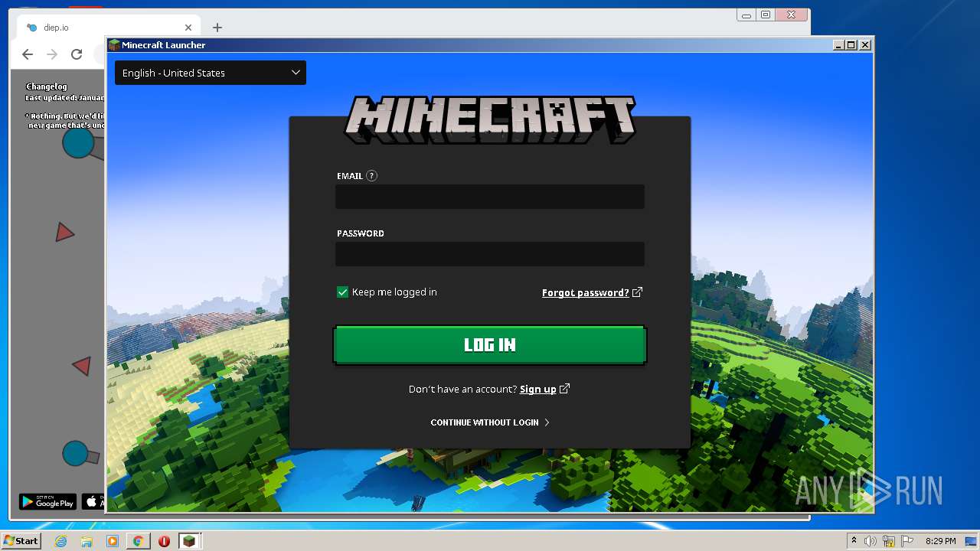Open the Google Play badge on diep.io
The height and width of the screenshot is (551, 980).
pyautogui.click(x=47, y=502)
